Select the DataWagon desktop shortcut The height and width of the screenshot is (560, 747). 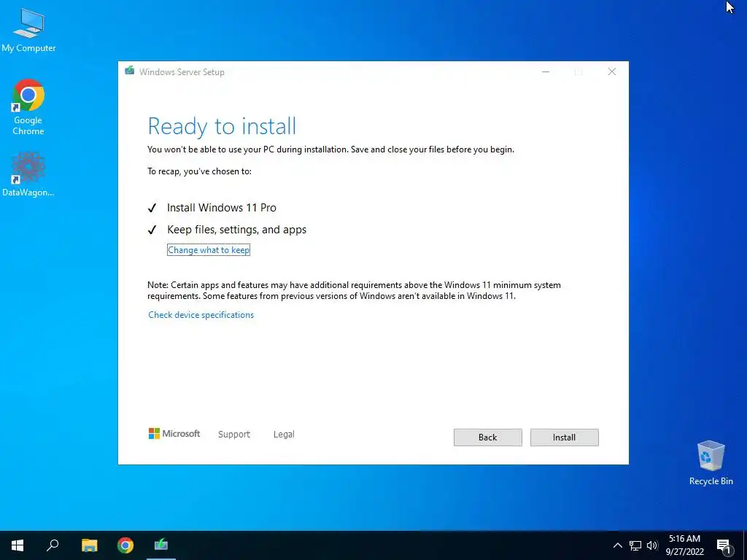pos(28,174)
